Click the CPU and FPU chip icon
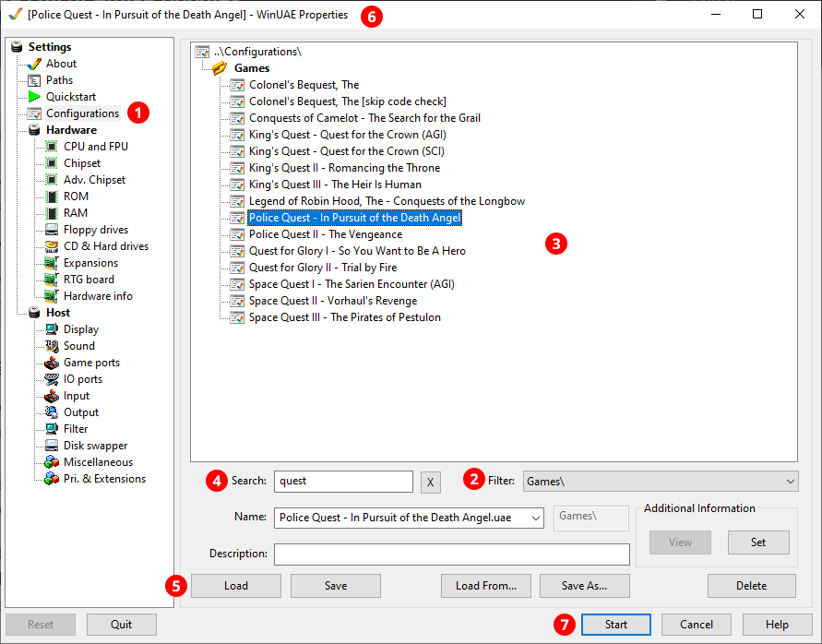Screen dimensions: 822x644 click(52, 147)
